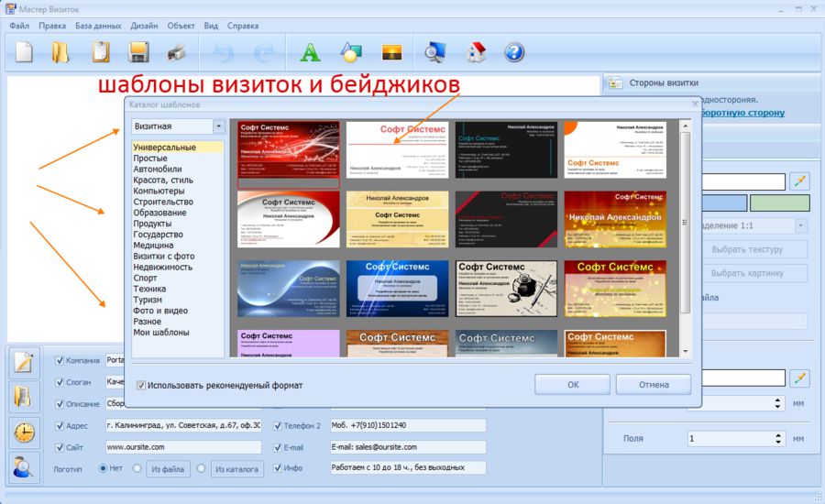This screenshot has height=504, width=825.
Task: Click the Из каталога logo button
Action: pyautogui.click(x=236, y=469)
